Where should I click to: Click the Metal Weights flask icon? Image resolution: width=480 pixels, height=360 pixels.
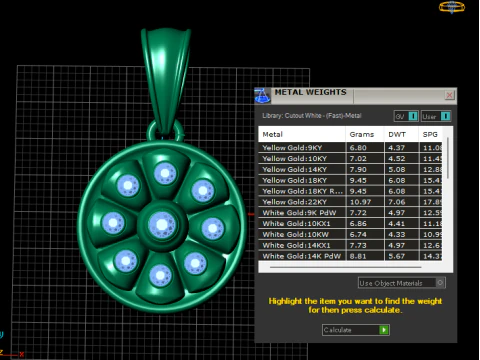pyautogui.click(x=262, y=96)
